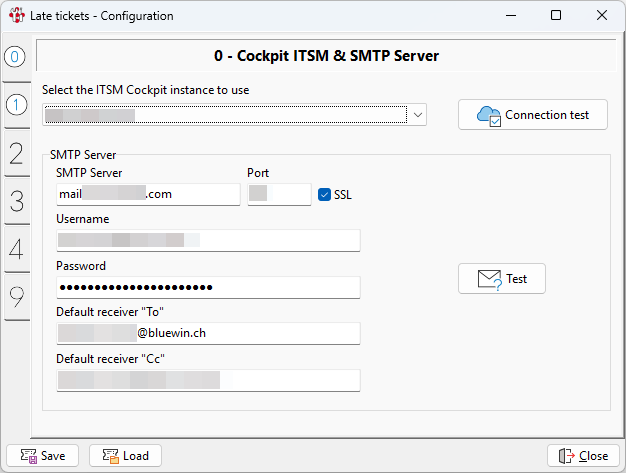Click the SMTP Server address field
This screenshot has height=473, width=626.
pos(148,194)
